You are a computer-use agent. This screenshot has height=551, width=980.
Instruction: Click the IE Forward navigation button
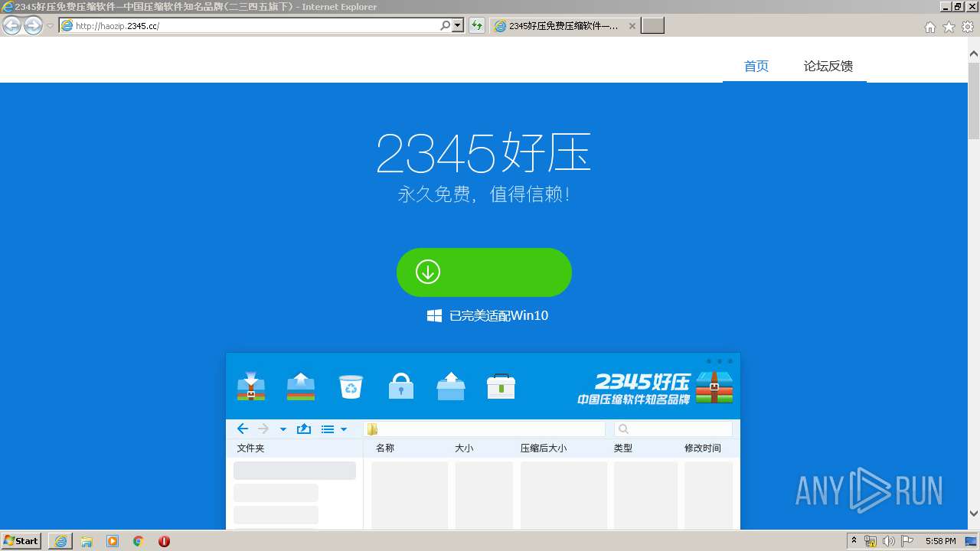33,25
